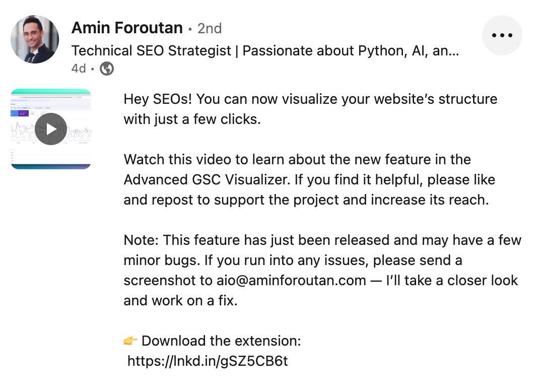The height and width of the screenshot is (392, 536).
Task: Click the 4d post timestamp
Action: [79, 69]
